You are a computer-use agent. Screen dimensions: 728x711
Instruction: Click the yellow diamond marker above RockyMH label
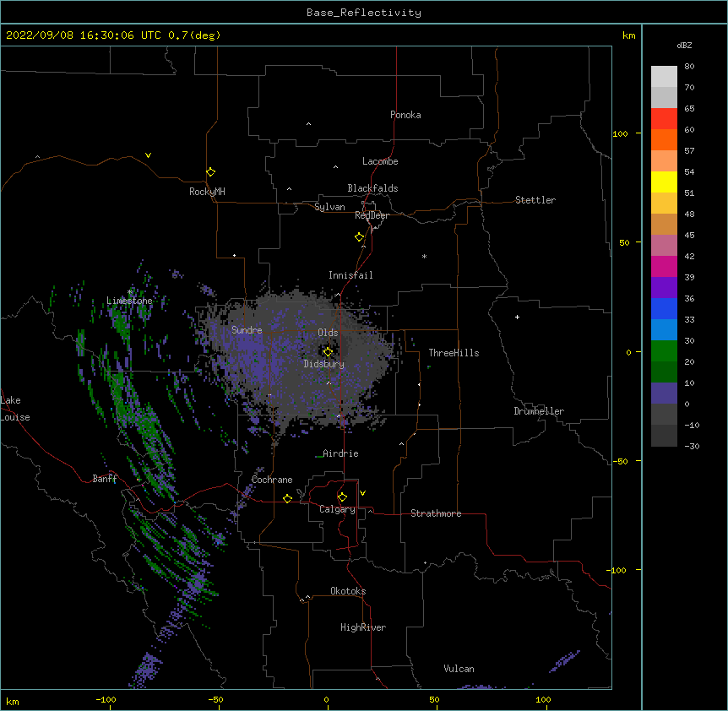tap(210, 172)
